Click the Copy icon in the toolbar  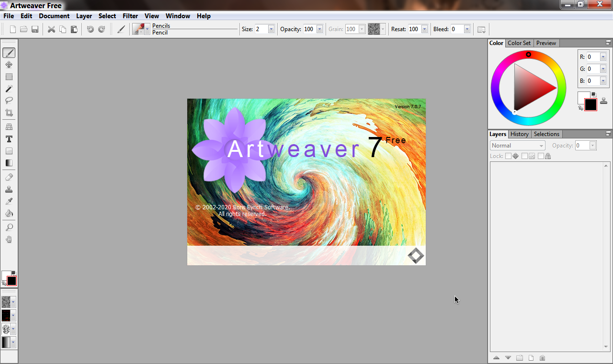coord(63,29)
